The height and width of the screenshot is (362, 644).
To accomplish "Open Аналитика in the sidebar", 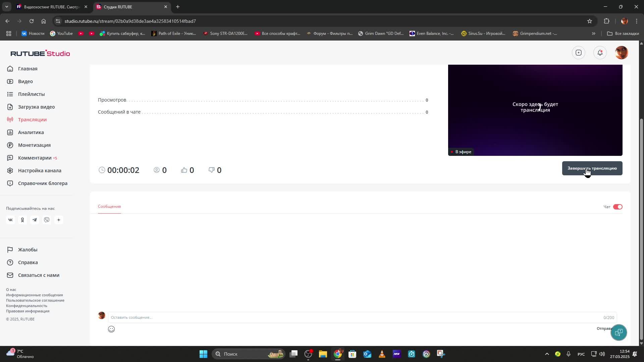I will click(x=31, y=132).
